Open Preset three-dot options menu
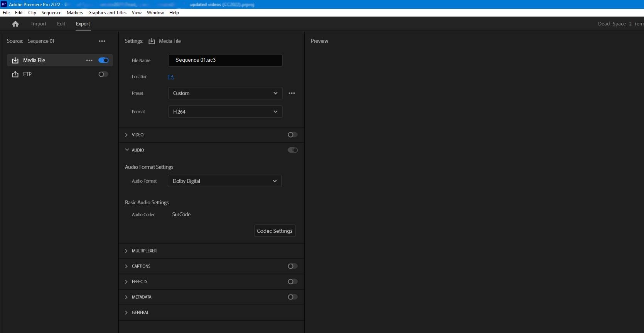 coord(292,93)
